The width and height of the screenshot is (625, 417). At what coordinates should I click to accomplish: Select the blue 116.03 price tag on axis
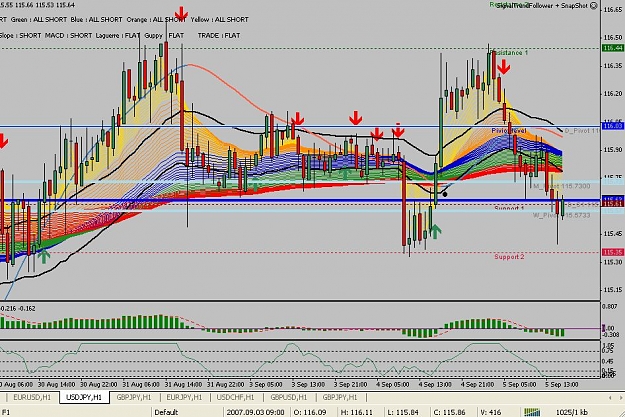point(613,126)
